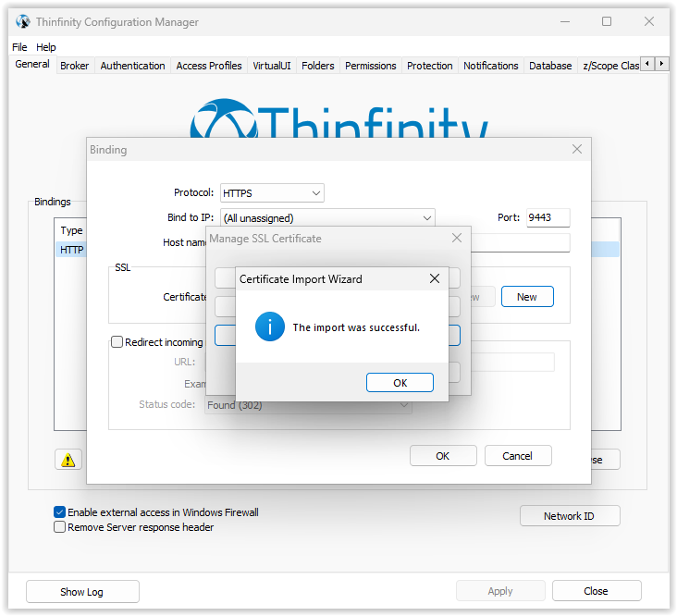The height and width of the screenshot is (616, 677).
Task: Close the Binding dialog
Action: [577, 149]
